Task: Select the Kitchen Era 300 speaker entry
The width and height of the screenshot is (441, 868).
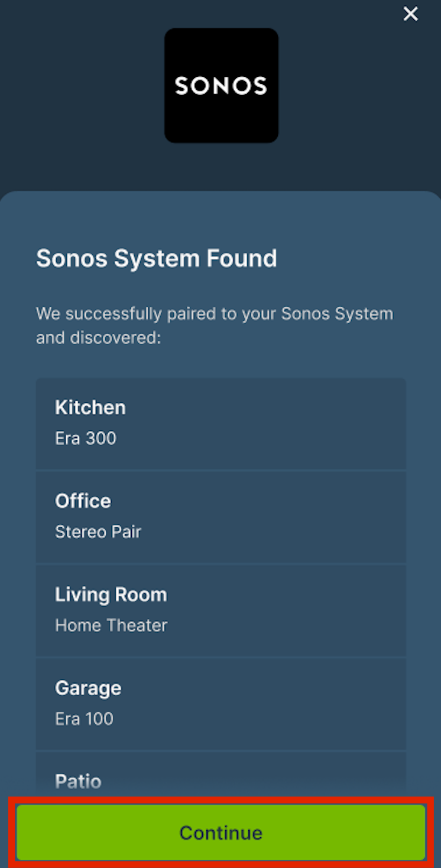Action: (221, 423)
